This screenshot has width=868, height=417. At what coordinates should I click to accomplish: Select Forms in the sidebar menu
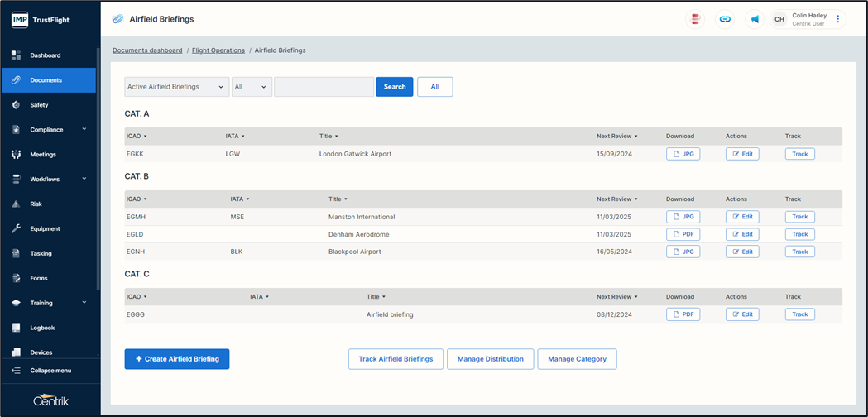(39, 278)
